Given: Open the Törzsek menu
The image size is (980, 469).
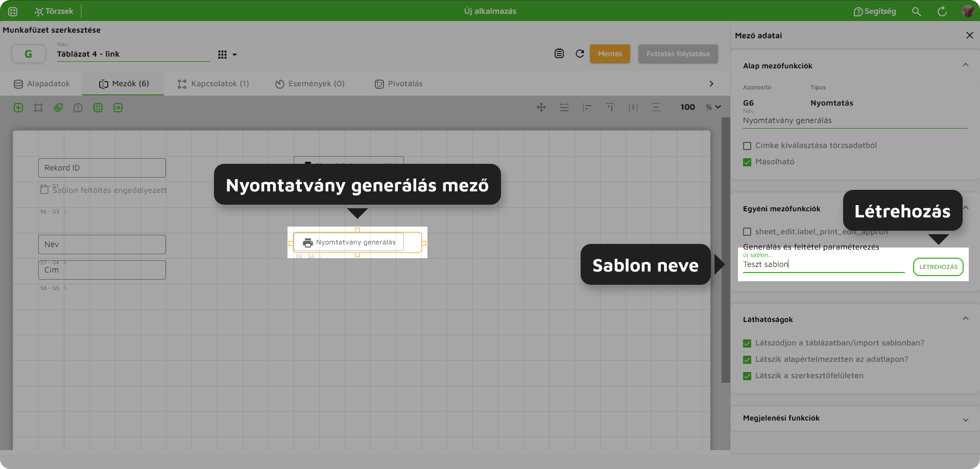Looking at the screenshot, I should [x=54, y=11].
